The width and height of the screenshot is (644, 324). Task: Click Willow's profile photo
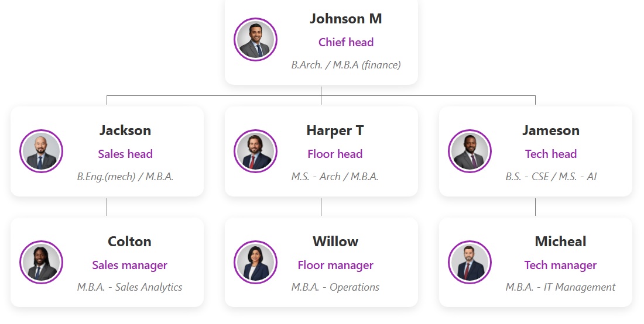coord(255,263)
